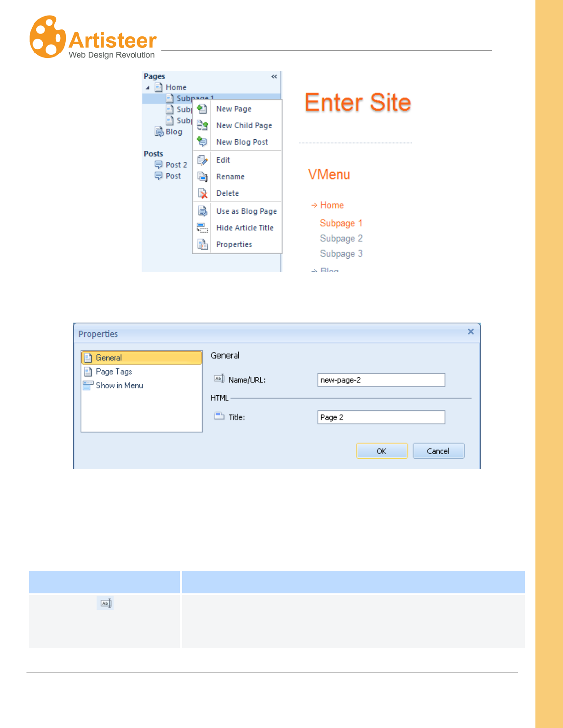Select Blog in the Pages tree
Screen dimensions: 563x728
tap(174, 132)
